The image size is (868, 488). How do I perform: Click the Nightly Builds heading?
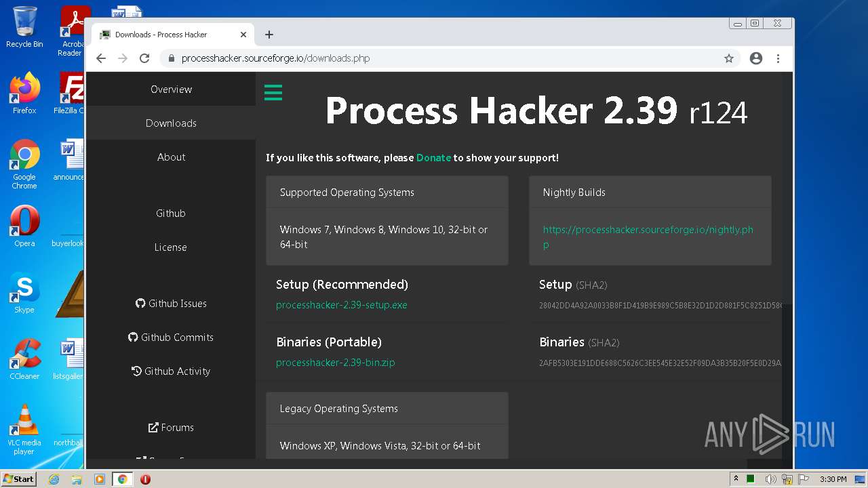pyautogui.click(x=574, y=192)
